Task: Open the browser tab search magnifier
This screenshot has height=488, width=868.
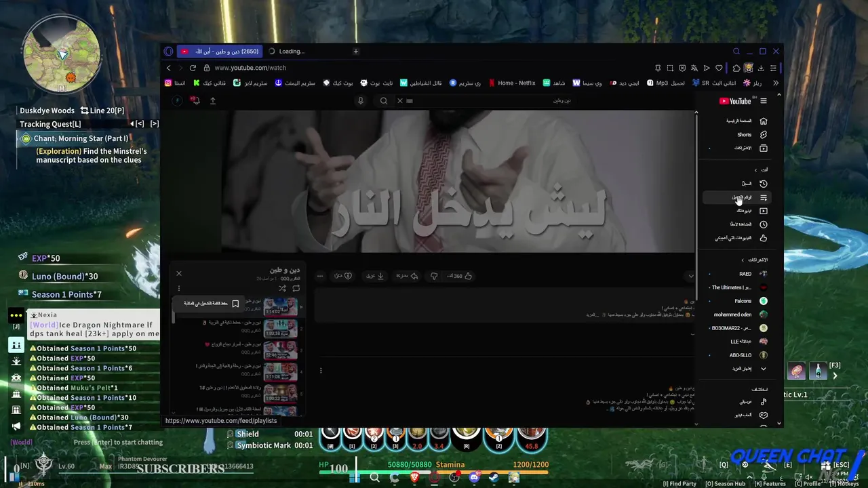Action: point(736,52)
